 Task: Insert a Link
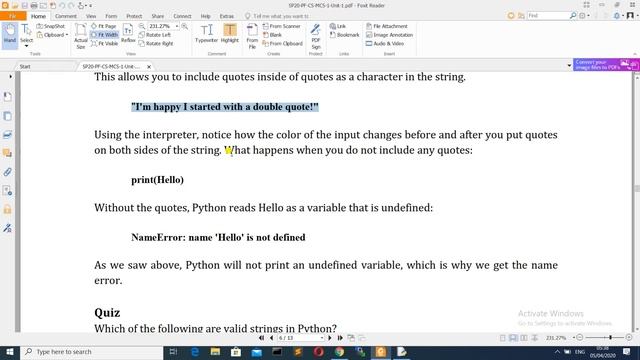coord(338,26)
